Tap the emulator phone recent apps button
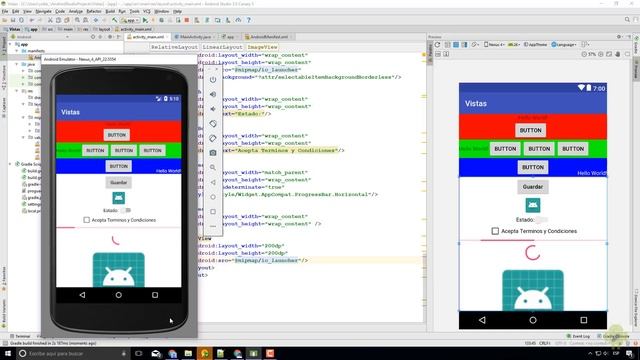Viewport: 640px width, 360px height. tap(155, 295)
